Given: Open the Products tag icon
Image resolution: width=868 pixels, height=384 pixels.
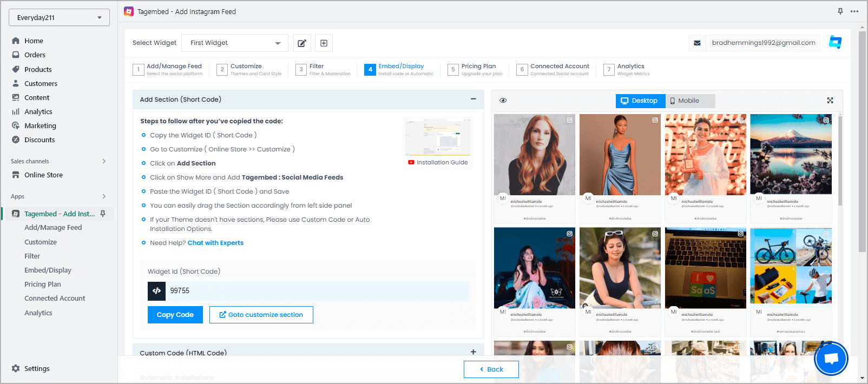Looking at the screenshot, I should point(16,69).
